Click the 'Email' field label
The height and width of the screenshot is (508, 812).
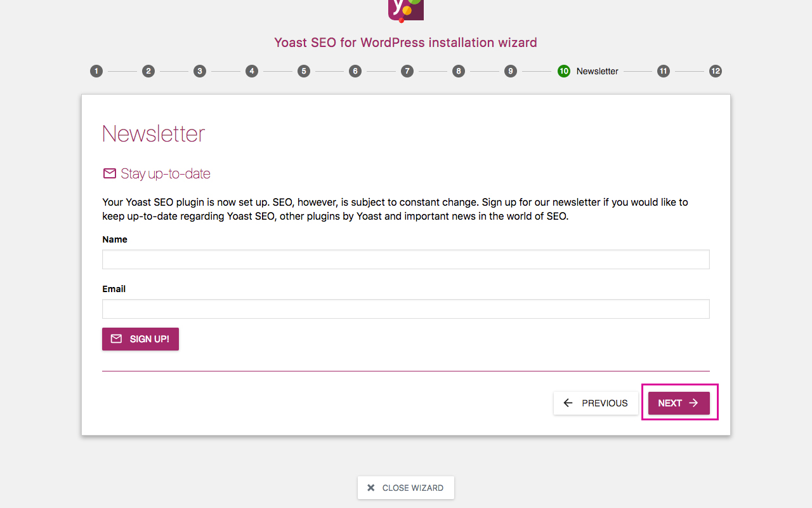click(x=114, y=289)
